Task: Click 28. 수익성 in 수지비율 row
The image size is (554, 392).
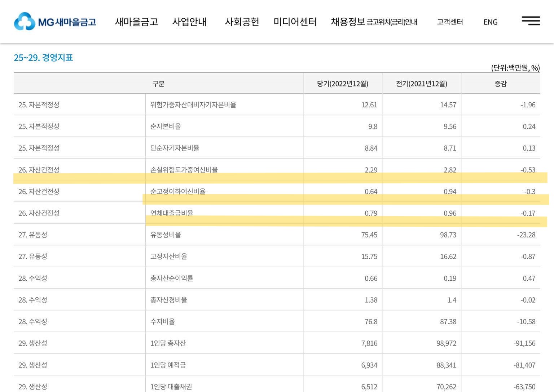Action: (x=33, y=321)
